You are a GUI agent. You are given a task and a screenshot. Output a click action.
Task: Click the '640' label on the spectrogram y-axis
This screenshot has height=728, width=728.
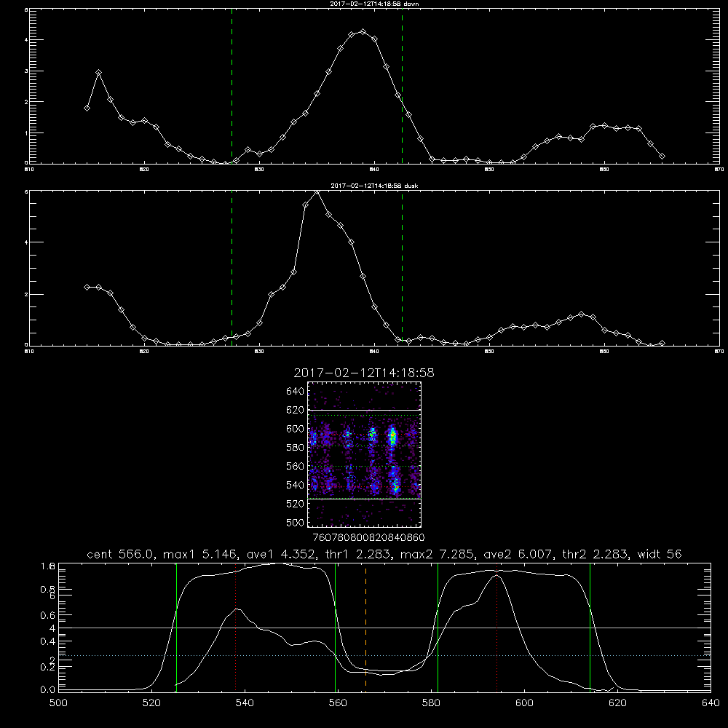click(x=296, y=392)
